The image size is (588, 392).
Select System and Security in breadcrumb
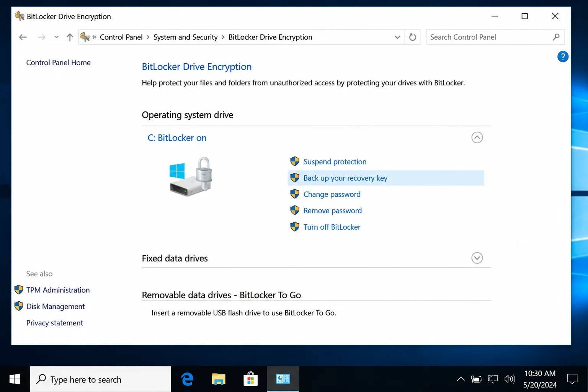[x=185, y=37]
